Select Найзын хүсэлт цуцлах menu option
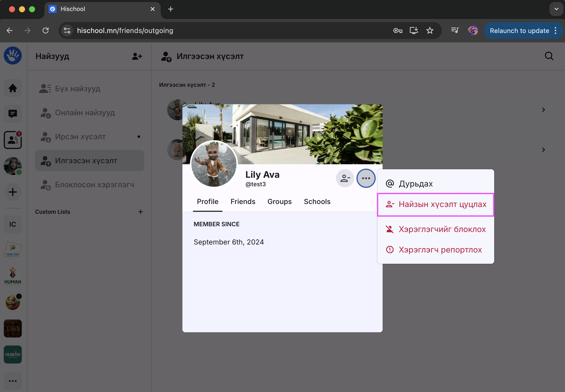This screenshot has height=392, width=565. (x=435, y=204)
